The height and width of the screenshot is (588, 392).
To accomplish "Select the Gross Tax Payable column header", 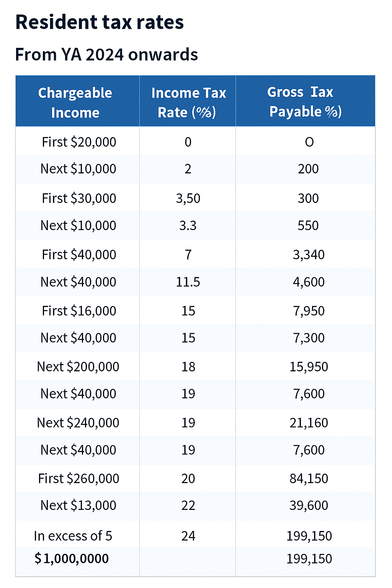I will [305, 102].
